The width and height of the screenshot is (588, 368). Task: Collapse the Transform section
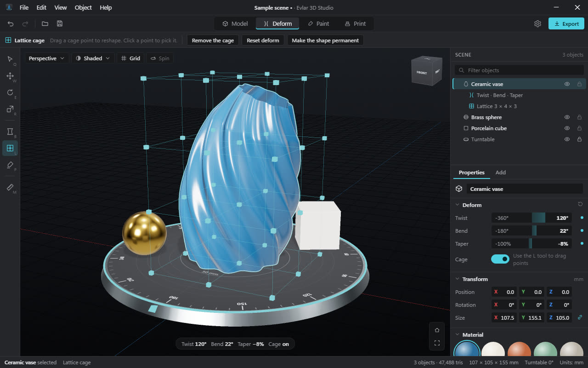(457, 279)
